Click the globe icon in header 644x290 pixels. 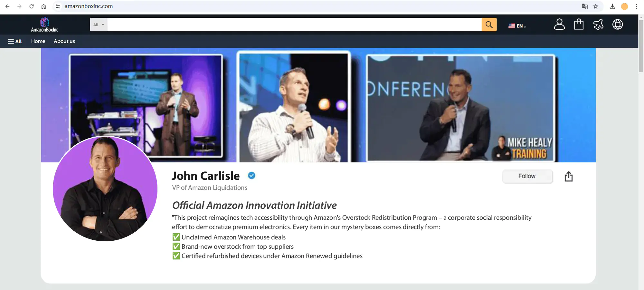tap(617, 24)
